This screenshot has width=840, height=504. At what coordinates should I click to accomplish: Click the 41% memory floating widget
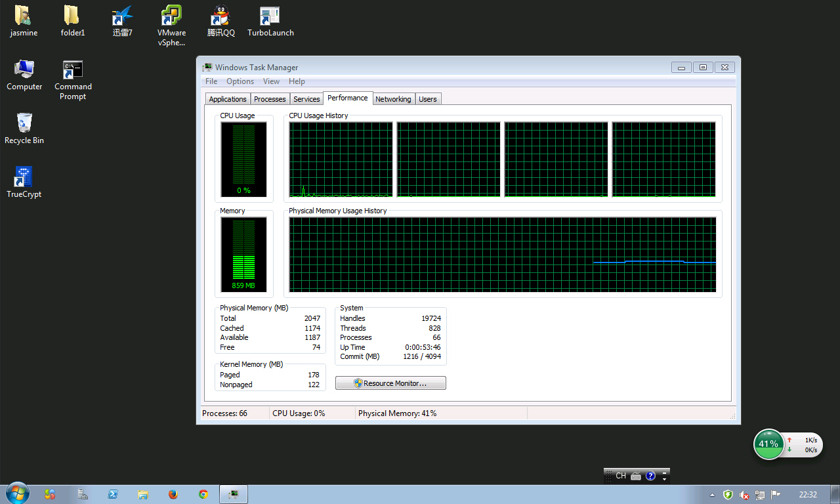(x=768, y=444)
